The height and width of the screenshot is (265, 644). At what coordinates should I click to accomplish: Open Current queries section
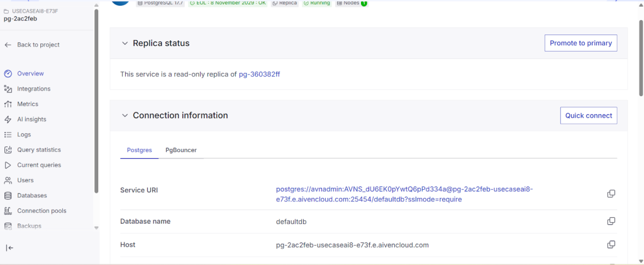point(38,165)
